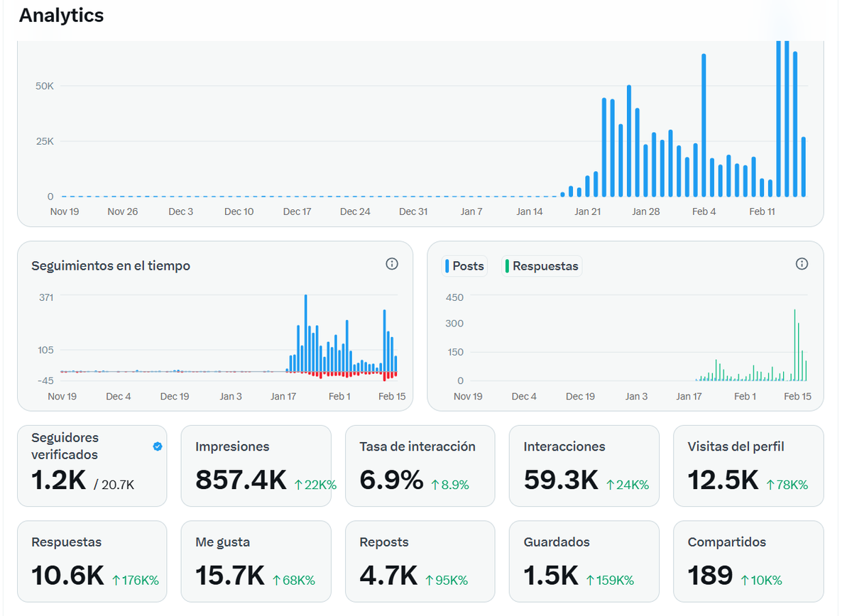Screen dimensions: 852x616
Task: Click the 68K% likes increase indicator
Action: 294,581
